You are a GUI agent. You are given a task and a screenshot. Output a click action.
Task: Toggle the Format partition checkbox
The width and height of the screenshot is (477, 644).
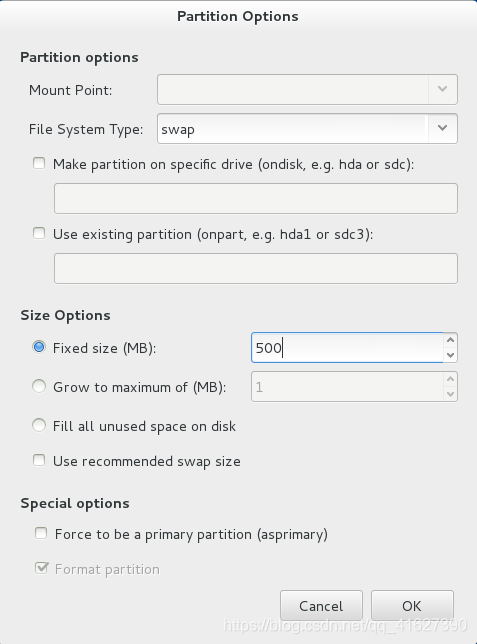(x=41, y=568)
